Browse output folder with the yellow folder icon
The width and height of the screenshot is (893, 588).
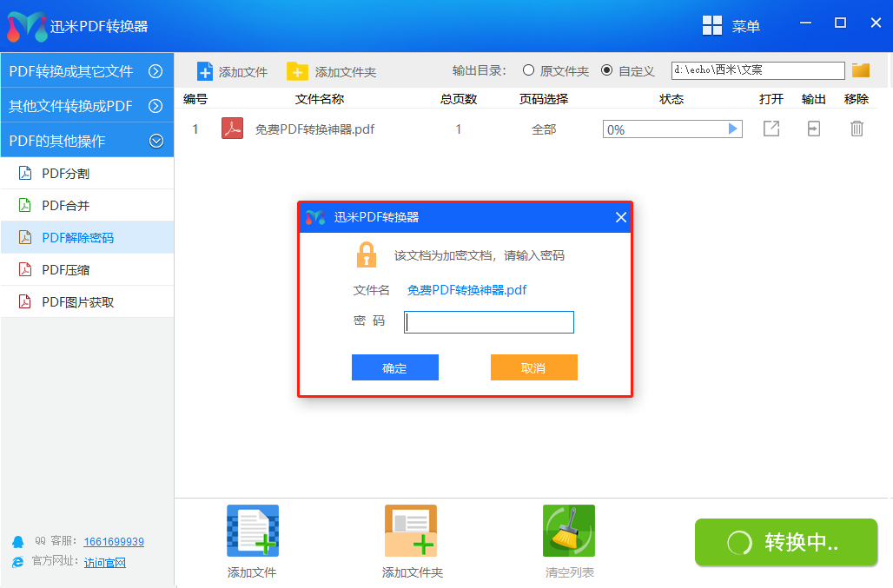(861, 70)
